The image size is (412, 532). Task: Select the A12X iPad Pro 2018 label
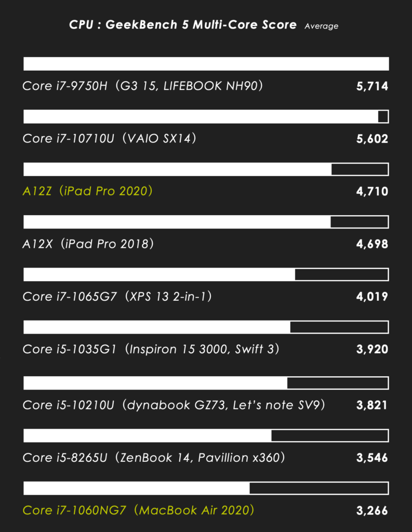tap(88, 244)
